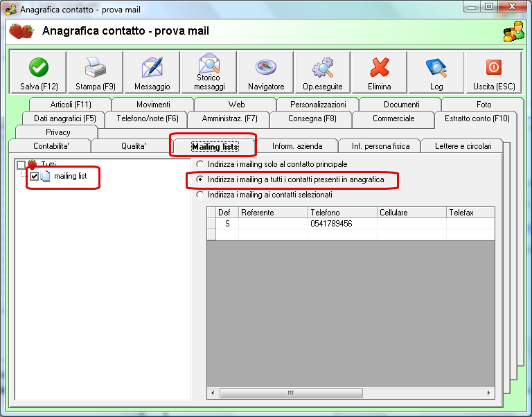The width and height of the screenshot is (532, 417).
Task: Select mailing solo al contatto principale radio
Action: (x=199, y=164)
